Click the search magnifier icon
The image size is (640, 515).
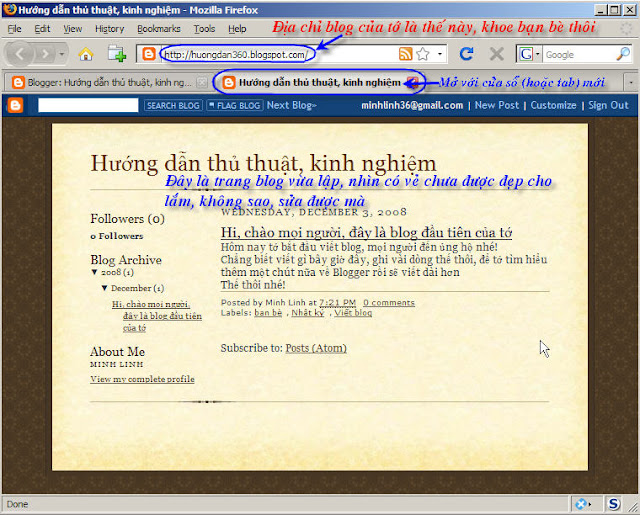pos(623,54)
